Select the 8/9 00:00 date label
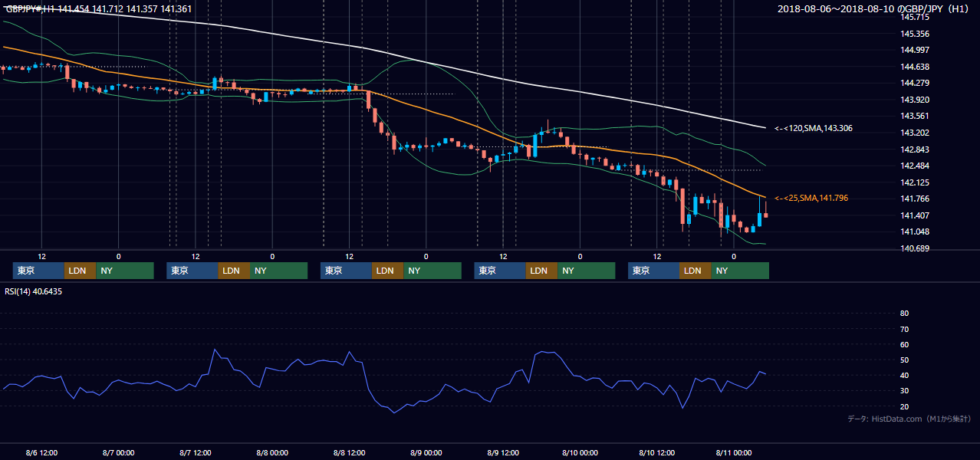980x460 pixels. [426, 452]
